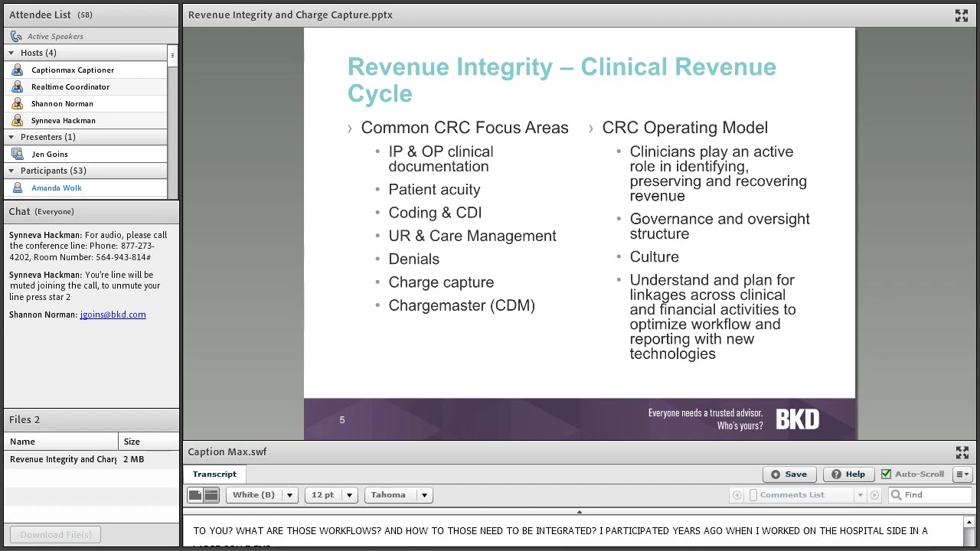The width and height of the screenshot is (980, 551).
Task: Click the Shannon Norman host icon
Action: (18, 103)
